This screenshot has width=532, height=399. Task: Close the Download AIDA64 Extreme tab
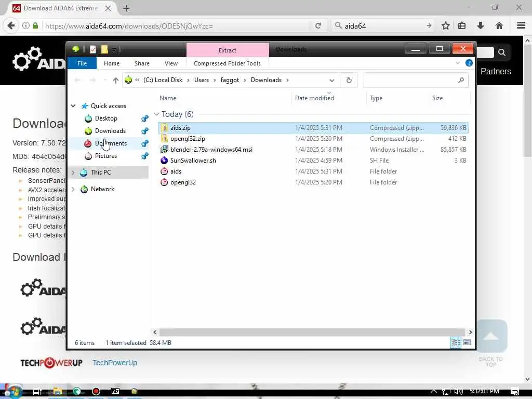108,8
